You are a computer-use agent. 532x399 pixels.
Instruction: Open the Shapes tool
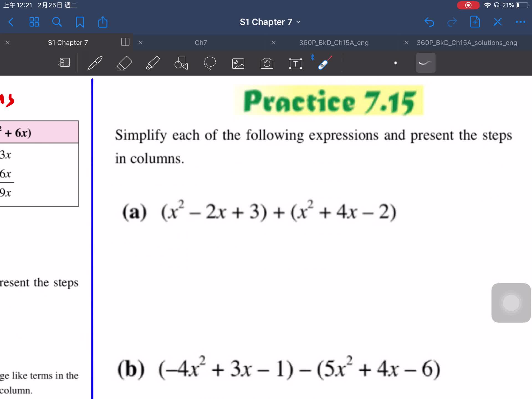[x=181, y=63]
